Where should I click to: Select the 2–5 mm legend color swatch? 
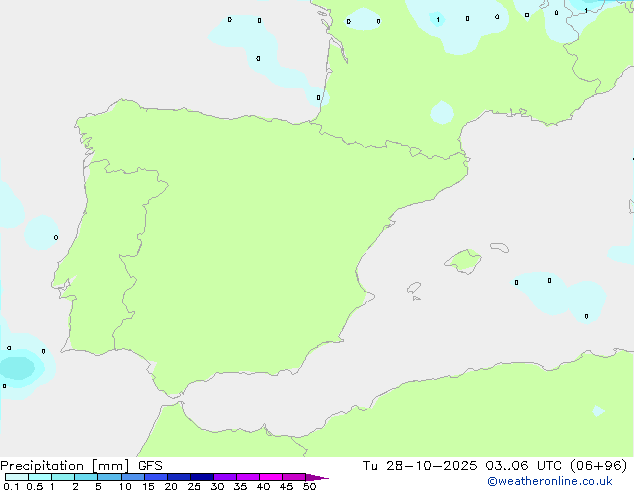pyautogui.click(x=86, y=477)
